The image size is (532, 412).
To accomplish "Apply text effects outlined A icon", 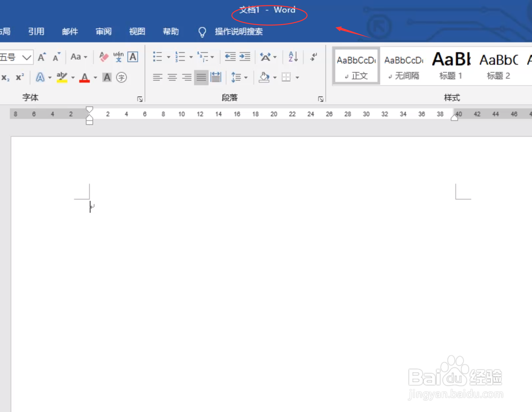I will tap(40, 78).
